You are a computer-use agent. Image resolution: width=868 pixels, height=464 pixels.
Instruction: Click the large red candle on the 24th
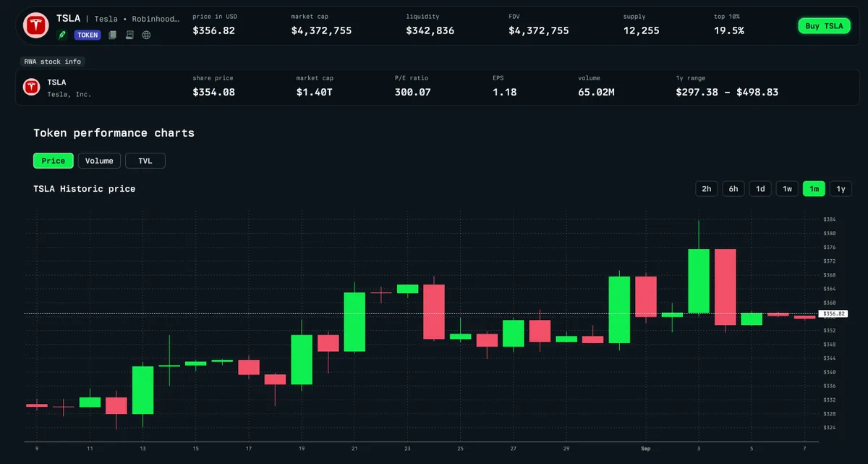point(434,311)
